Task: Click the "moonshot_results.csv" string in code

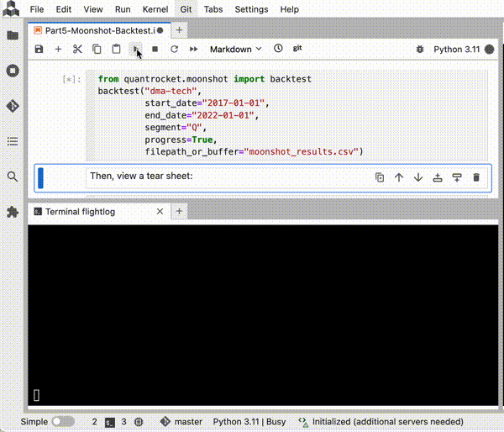Action: 302,151
